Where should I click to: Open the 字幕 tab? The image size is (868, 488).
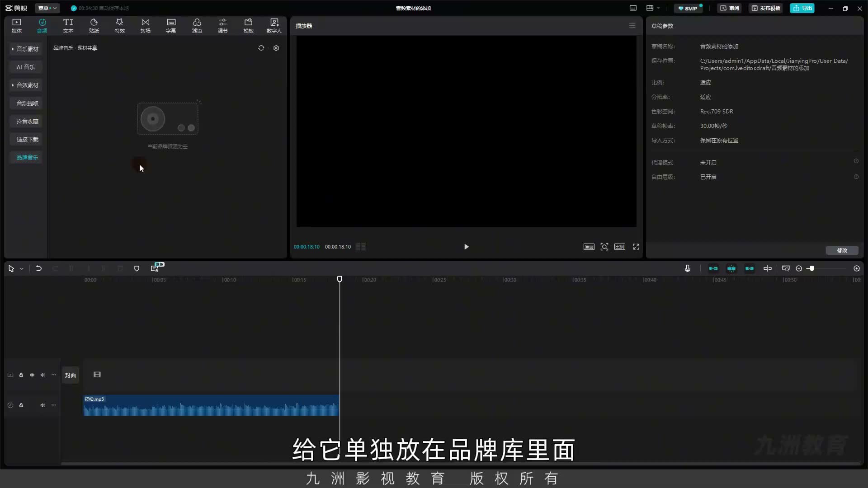tap(171, 26)
